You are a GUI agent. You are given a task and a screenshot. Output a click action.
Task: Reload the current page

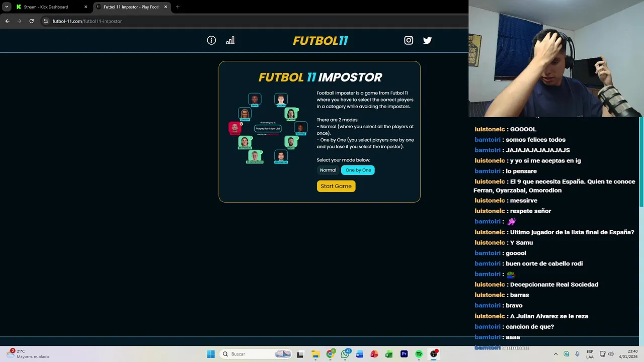point(31,21)
